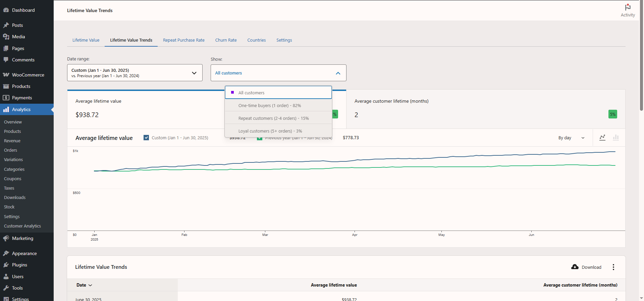Viewport: 644px width, 301px height.
Task: Open the Activity flag icon panel
Action: click(x=628, y=8)
